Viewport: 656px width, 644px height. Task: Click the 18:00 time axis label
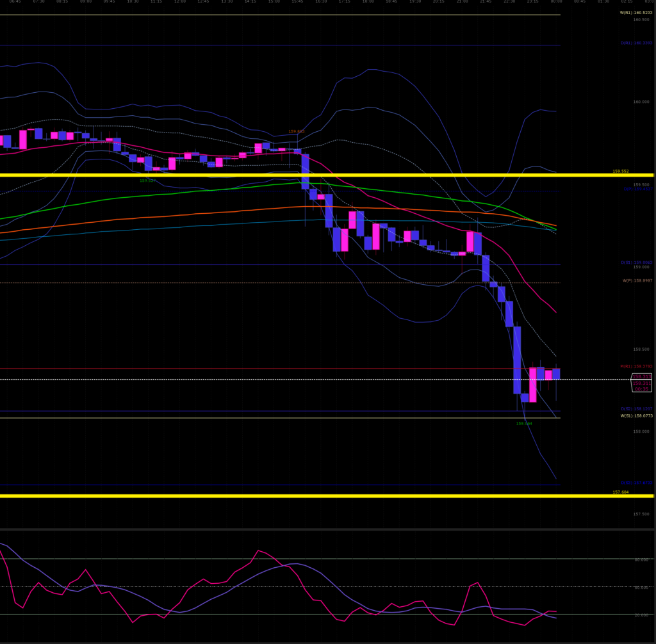pos(368,2)
